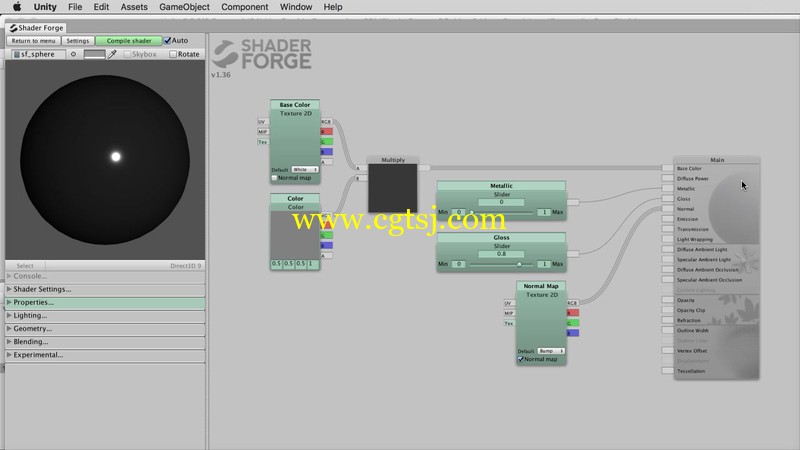Open the File menu
This screenshot has height=450, width=800.
click(x=75, y=7)
